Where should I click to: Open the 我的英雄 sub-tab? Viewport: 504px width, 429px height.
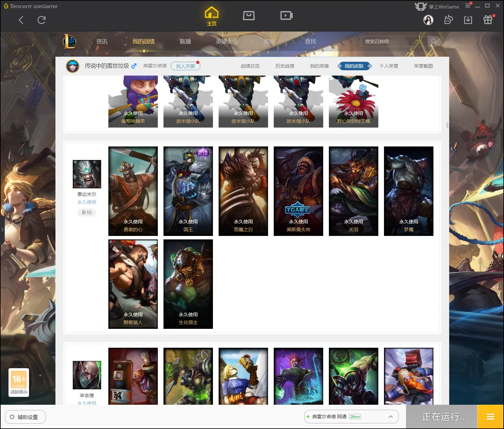(x=319, y=66)
